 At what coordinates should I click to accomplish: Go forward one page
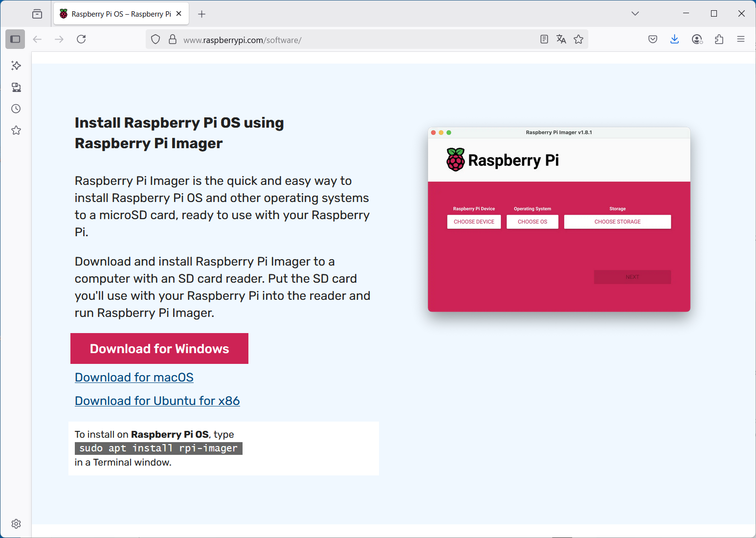click(x=59, y=39)
